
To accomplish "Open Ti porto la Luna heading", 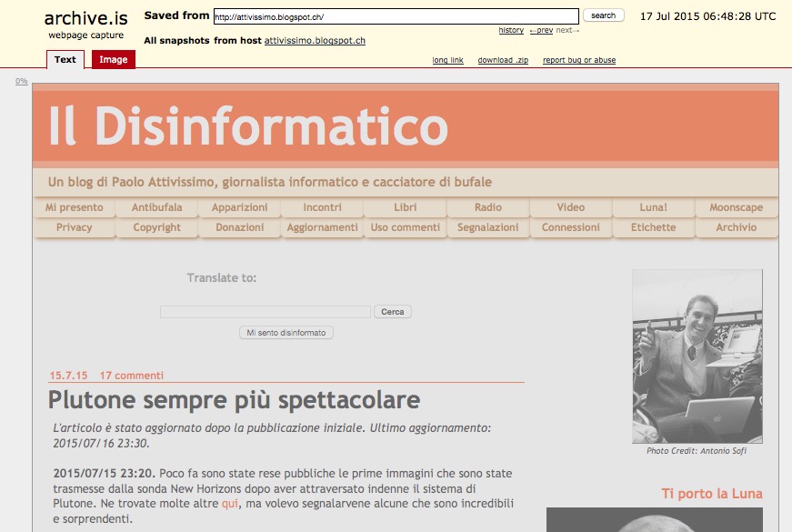I will pyautogui.click(x=712, y=494).
